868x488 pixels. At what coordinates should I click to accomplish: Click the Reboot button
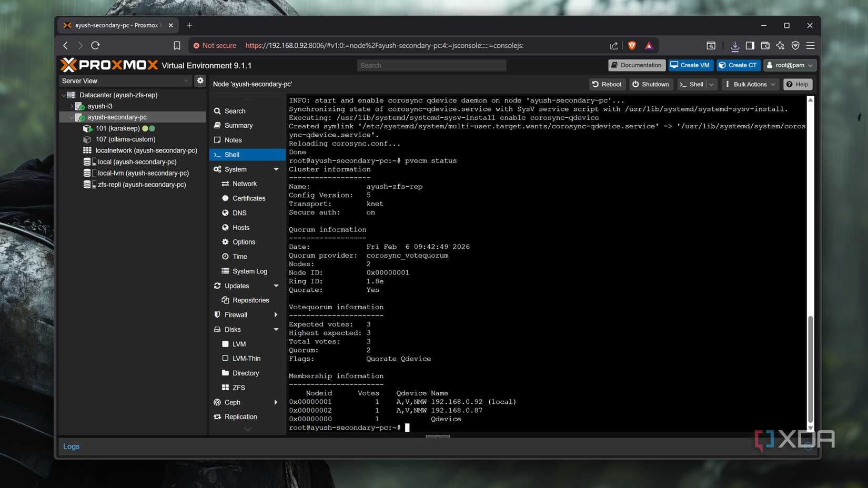click(x=607, y=84)
